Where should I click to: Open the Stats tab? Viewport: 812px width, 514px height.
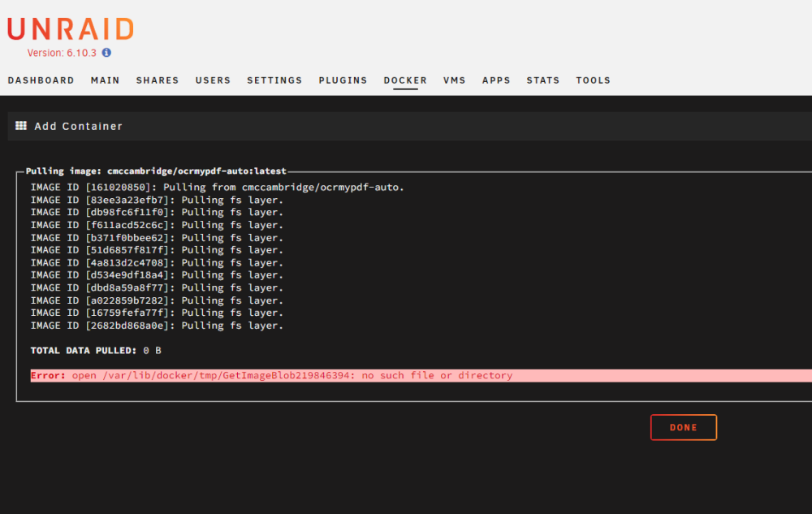(543, 80)
